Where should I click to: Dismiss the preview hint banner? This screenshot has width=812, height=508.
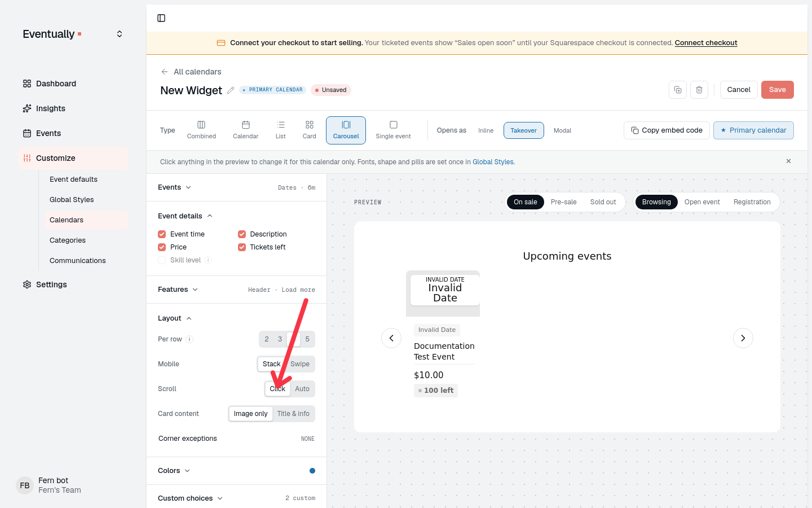click(788, 161)
